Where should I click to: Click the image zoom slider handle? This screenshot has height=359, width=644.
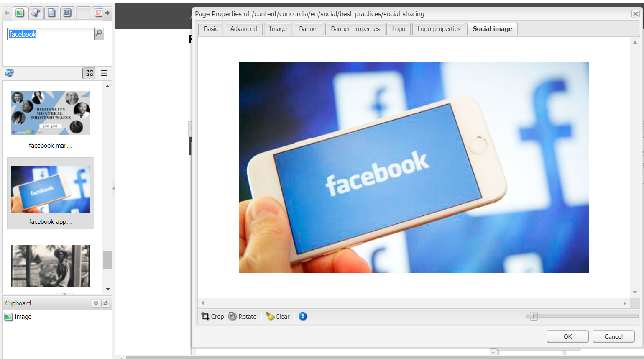coord(534,316)
